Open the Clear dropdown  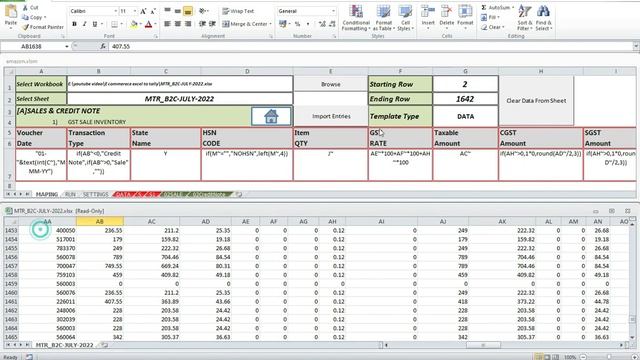click(x=493, y=27)
